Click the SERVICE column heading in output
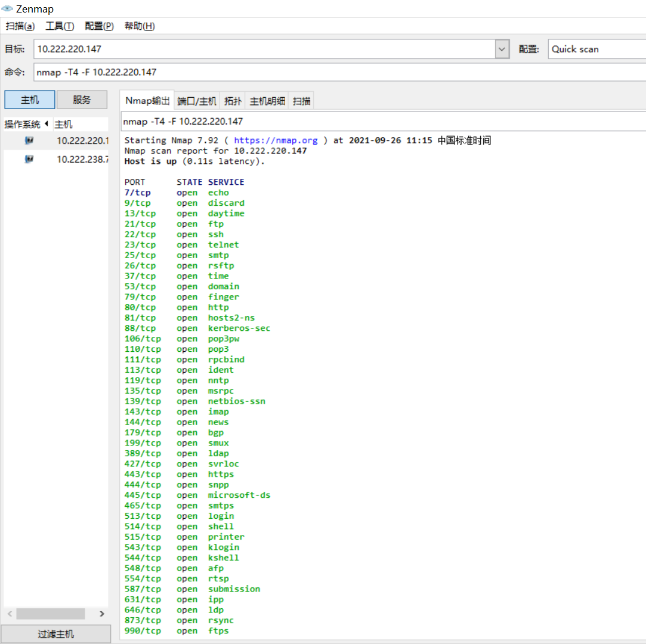 coord(226,182)
